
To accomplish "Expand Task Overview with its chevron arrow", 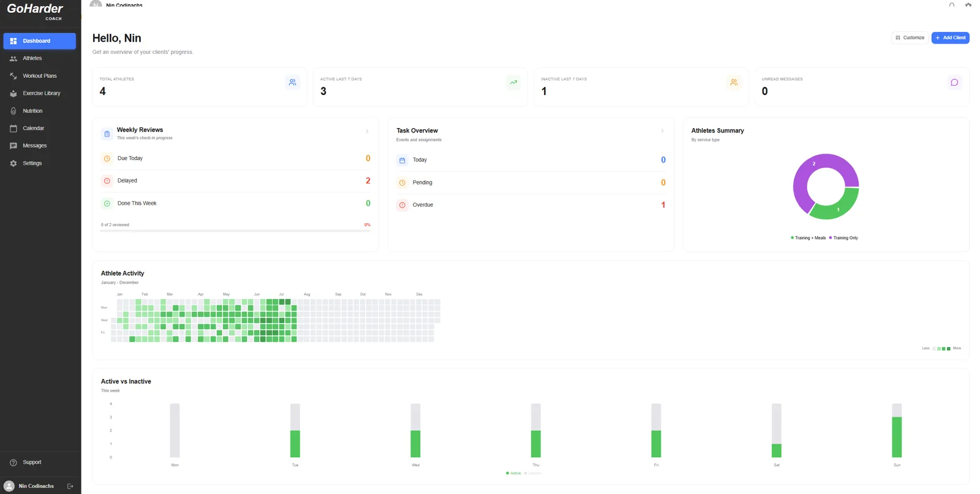I will [663, 131].
